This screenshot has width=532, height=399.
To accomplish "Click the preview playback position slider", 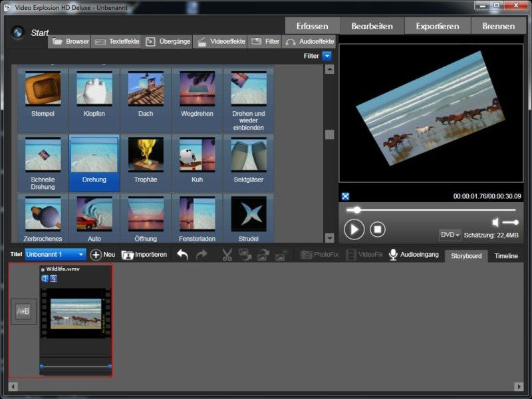I will 431,210.
